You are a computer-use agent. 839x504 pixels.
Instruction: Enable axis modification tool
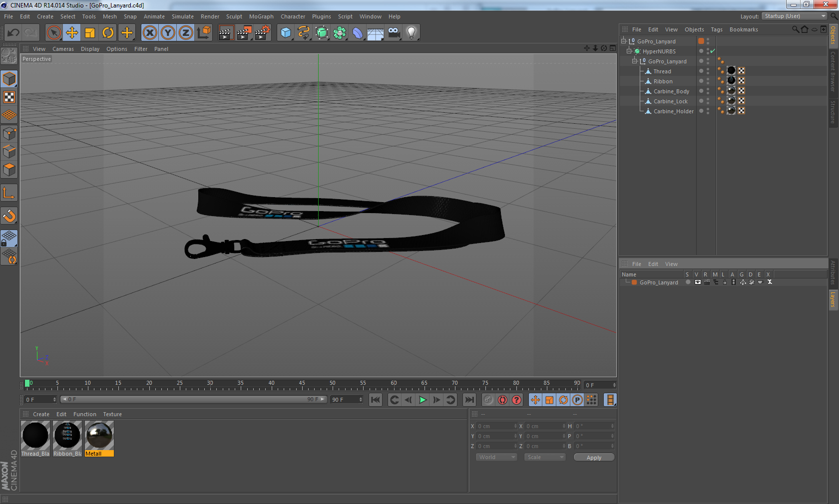(x=9, y=193)
